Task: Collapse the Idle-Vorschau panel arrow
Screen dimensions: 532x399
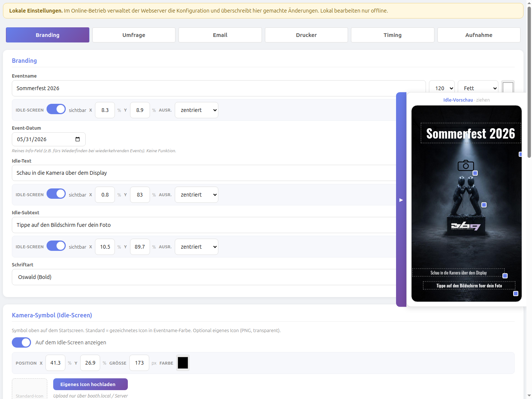Action: click(x=401, y=200)
